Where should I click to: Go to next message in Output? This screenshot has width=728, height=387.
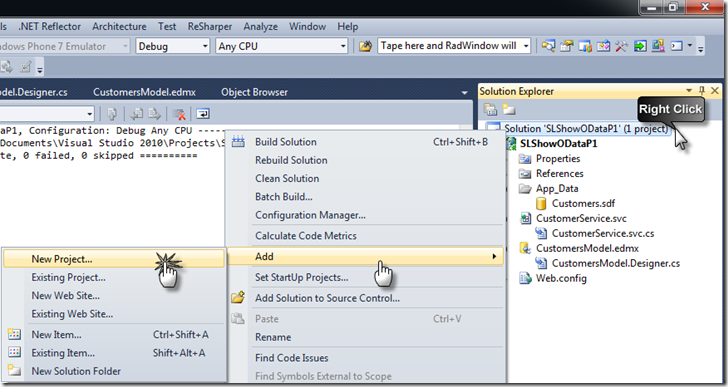click(154, 114)
